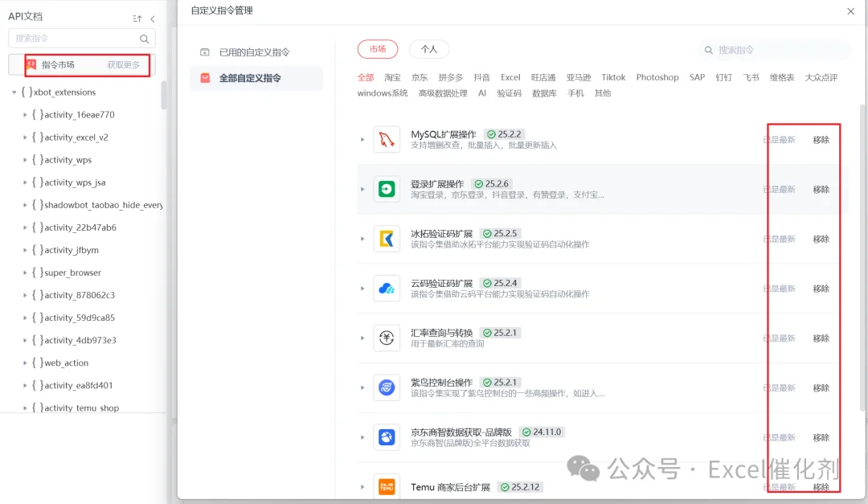Expand the 登录扩展操作 row arrow
This screenshot has width=868, height=504.
click(x=362, y=190)
